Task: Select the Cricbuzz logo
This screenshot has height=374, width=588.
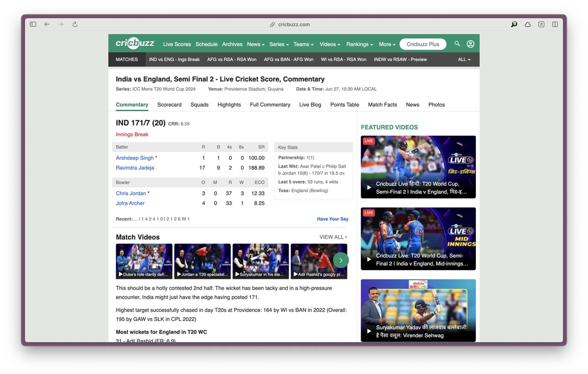Action: click(134, 43)
